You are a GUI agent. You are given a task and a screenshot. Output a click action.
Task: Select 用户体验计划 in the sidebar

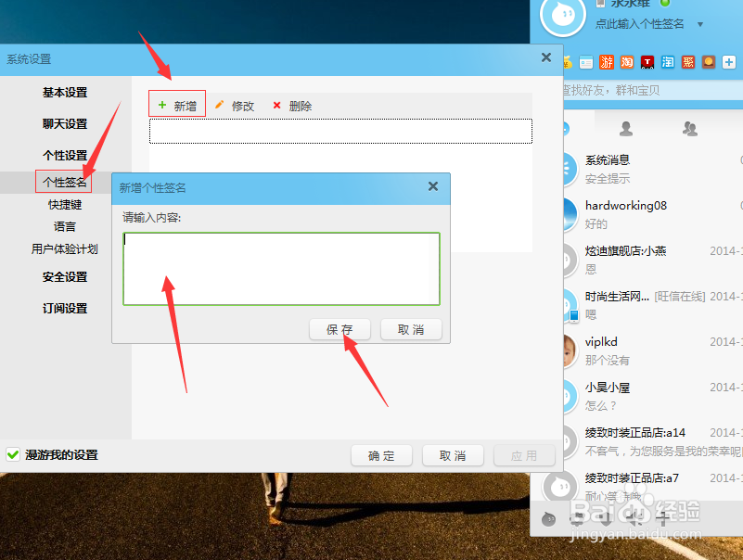click(65, 248)
